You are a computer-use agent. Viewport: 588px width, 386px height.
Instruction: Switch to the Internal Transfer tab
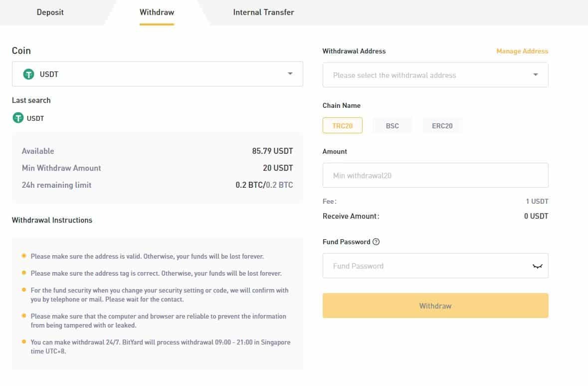(263, 12)
